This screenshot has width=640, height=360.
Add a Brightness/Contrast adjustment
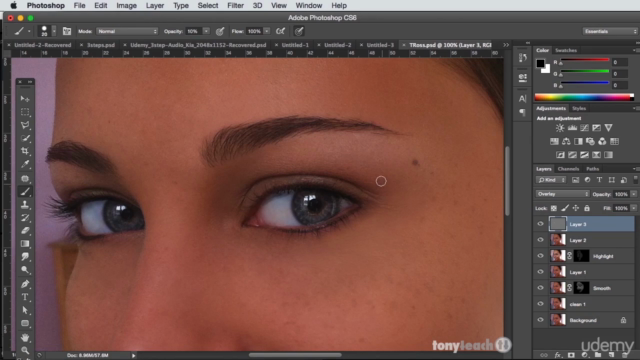(x=560, y=128)
